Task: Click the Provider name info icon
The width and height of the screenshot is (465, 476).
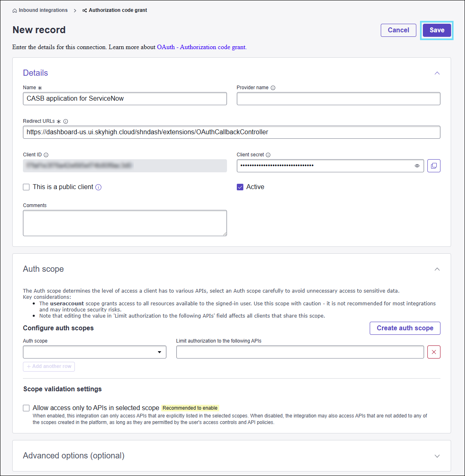Action: pyautogui.click(x=273, y=88)
